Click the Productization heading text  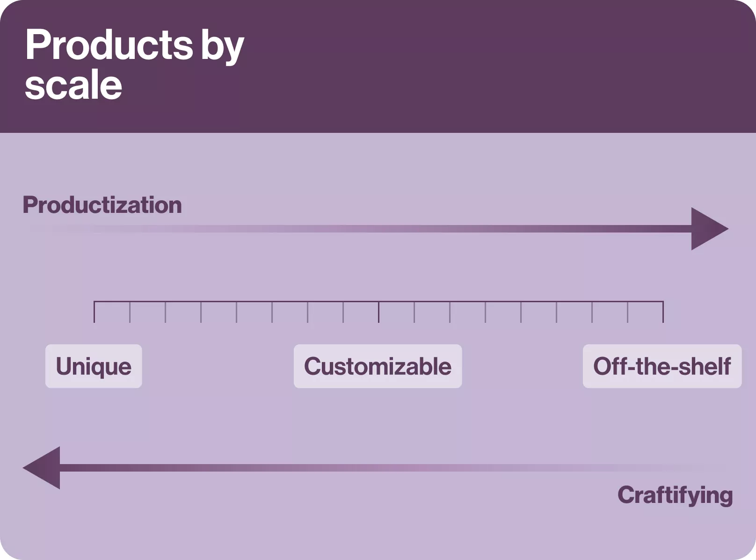coord(102,205)
